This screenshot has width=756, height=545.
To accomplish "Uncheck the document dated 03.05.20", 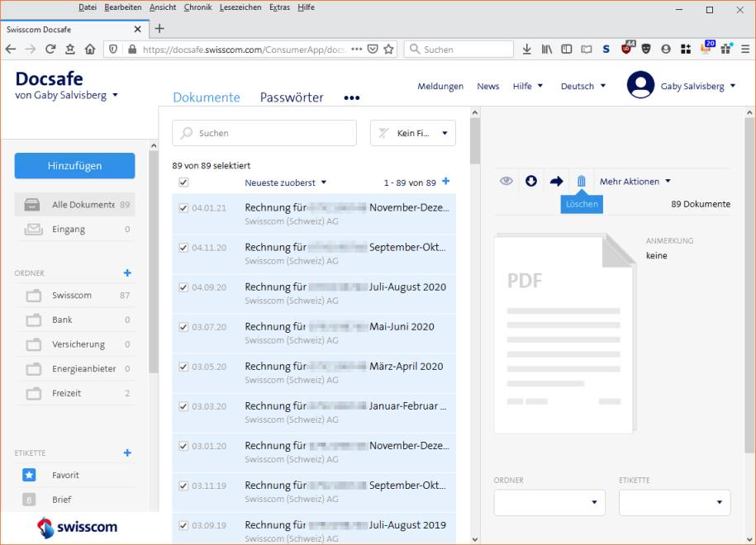I will 183,367.
